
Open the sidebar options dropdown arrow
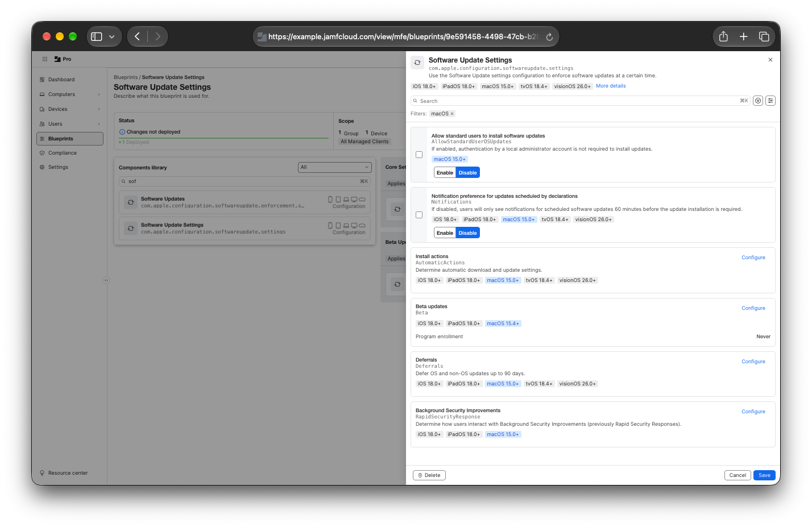coord(112,36)
